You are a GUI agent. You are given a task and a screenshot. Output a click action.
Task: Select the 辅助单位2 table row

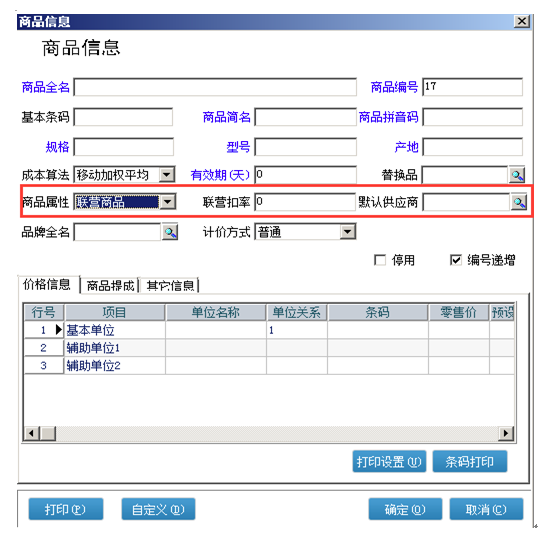269,365
